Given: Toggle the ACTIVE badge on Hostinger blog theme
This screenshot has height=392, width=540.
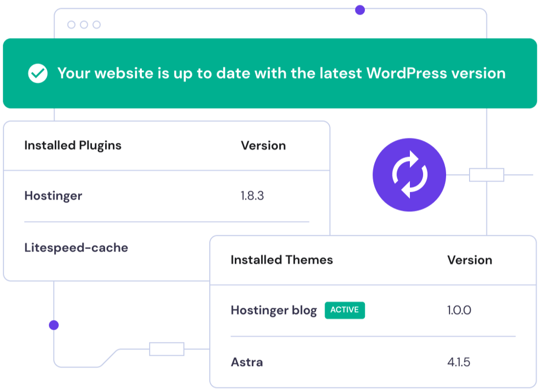Looking at the screenshot, I should 345,310.
